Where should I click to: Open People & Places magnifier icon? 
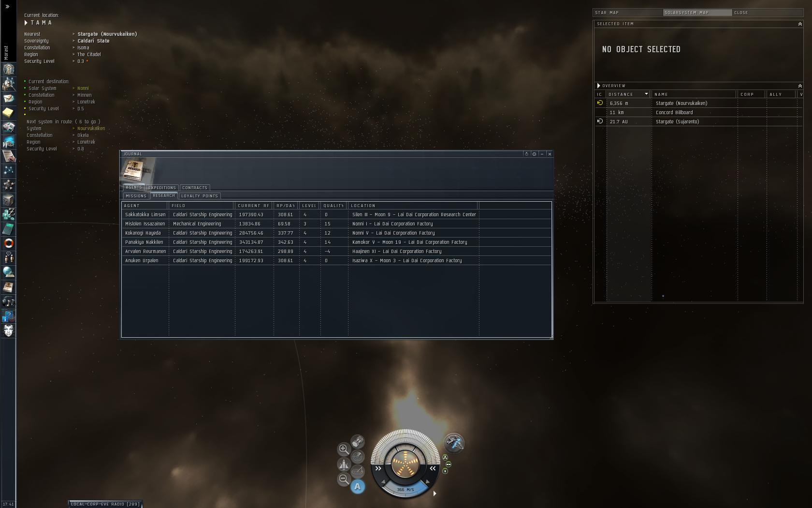[x=8, y=84]
